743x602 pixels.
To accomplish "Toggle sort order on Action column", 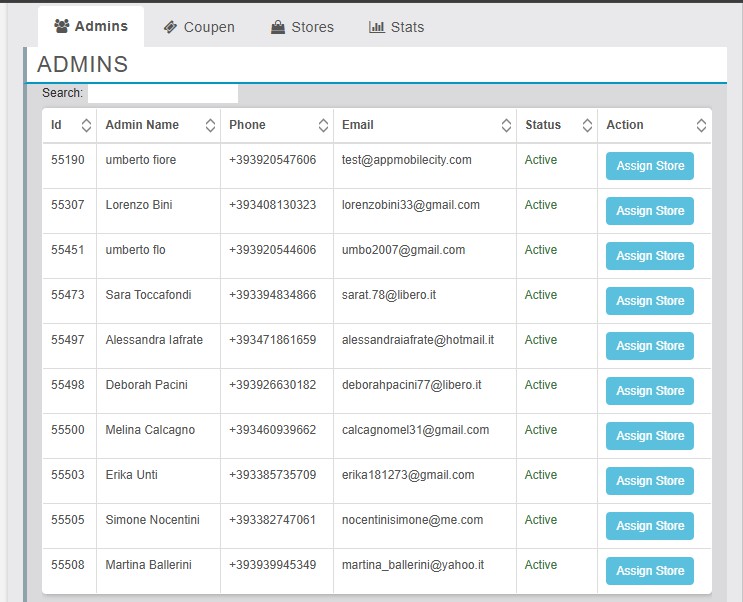I will [701, 125].
